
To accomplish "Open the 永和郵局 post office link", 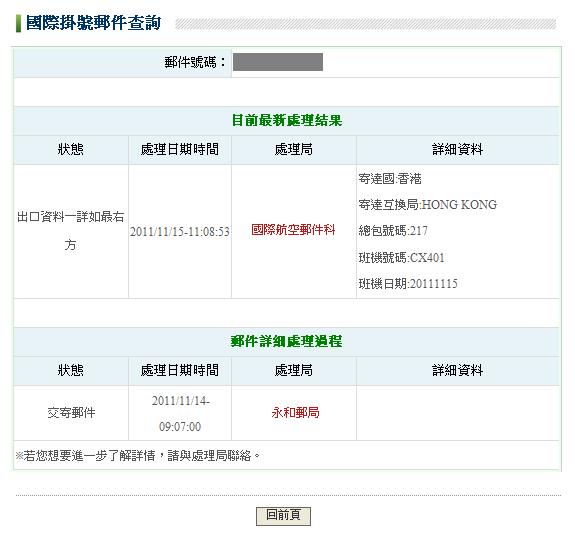I will (295, 413).
